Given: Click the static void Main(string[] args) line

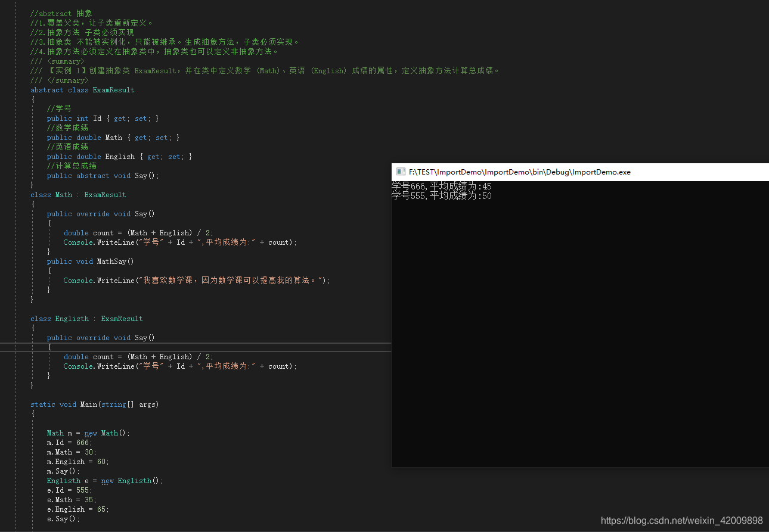Looking at the screenshot, I should [95, 404].
